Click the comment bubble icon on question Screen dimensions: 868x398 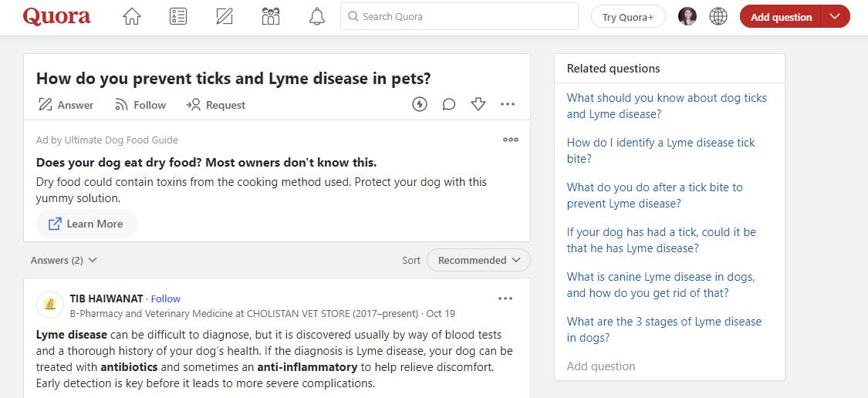[x=449, y=104]
